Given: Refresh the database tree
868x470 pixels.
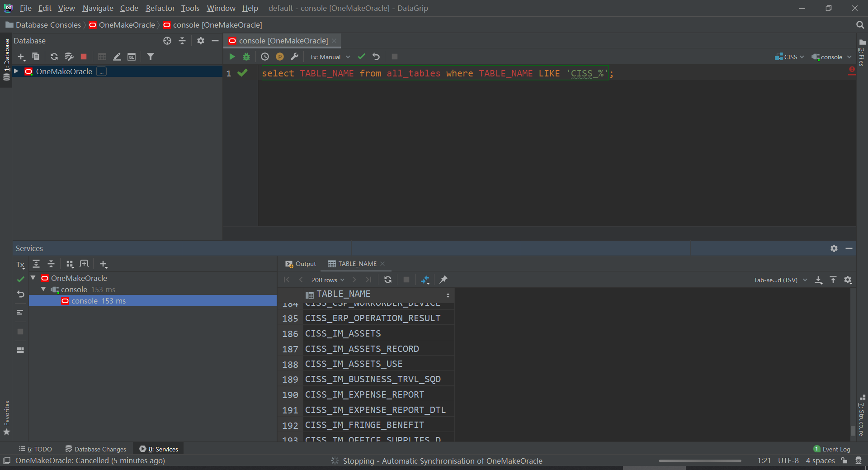Looking at the screenshot, I should (x=54, y=57).
